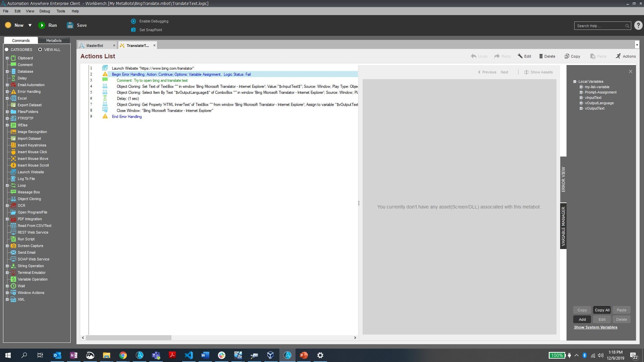644x362 pixels.
Task: Open the File menu
Action: tap(6, 11)
